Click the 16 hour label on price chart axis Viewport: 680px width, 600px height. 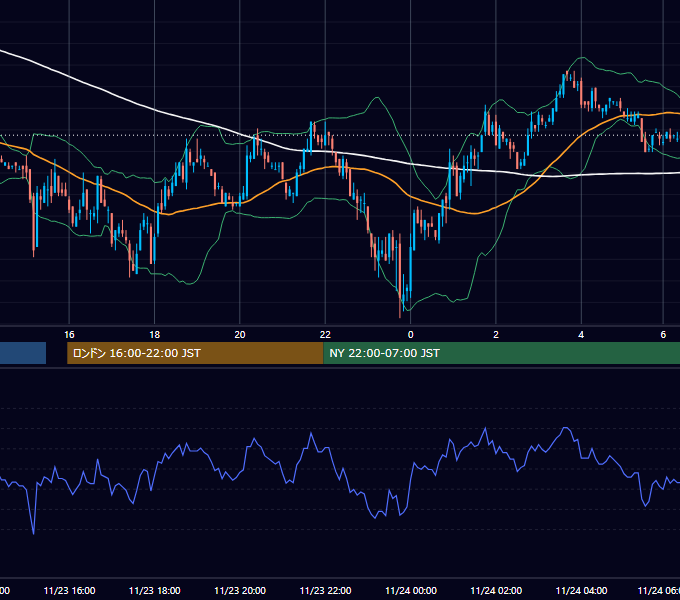[69, 335]
